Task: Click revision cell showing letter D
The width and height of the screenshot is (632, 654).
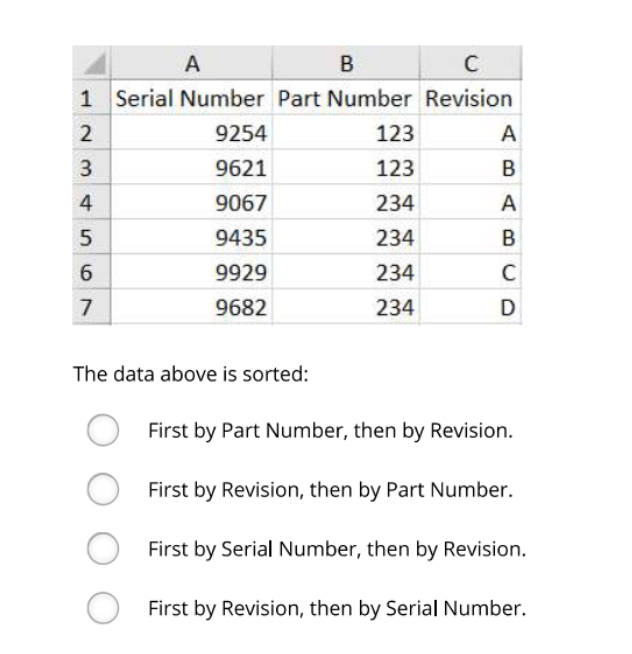Action: tap(469, 308)
